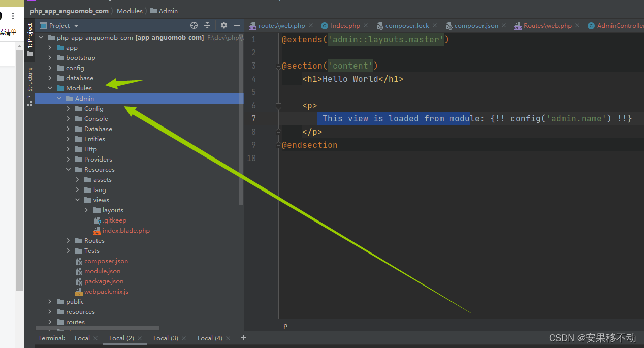This screenshot has height=348, width=644.
Task: Collapse the views folder
Action: point(77,200)
